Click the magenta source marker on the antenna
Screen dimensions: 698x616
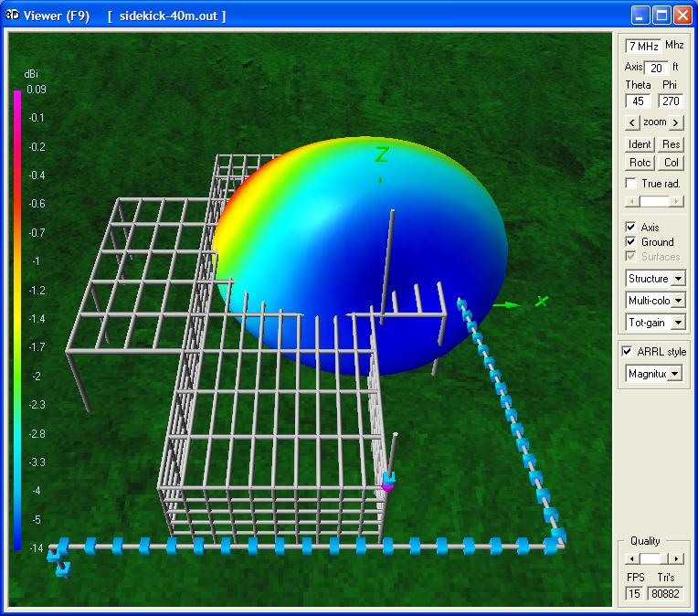tap(388, 486)
